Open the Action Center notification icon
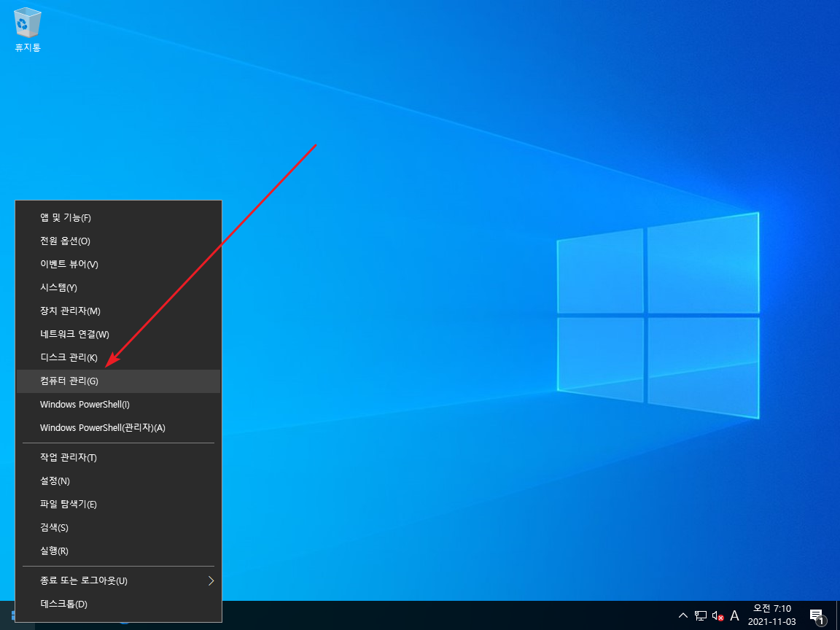Image resolution: width=840 pixels, height=630 pixels. [x=817, y=616]
